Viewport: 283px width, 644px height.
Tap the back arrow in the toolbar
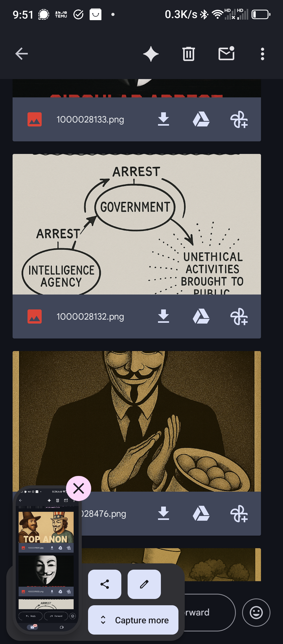click(x=21, y=54)
